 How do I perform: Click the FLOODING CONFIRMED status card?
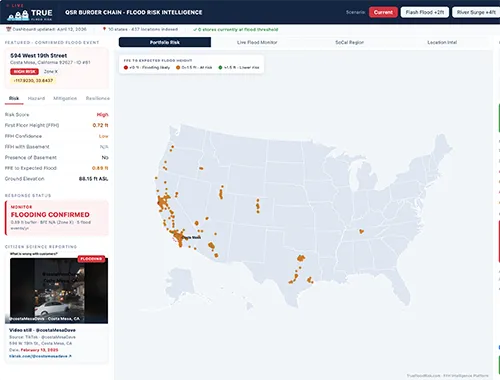[57, 218]
